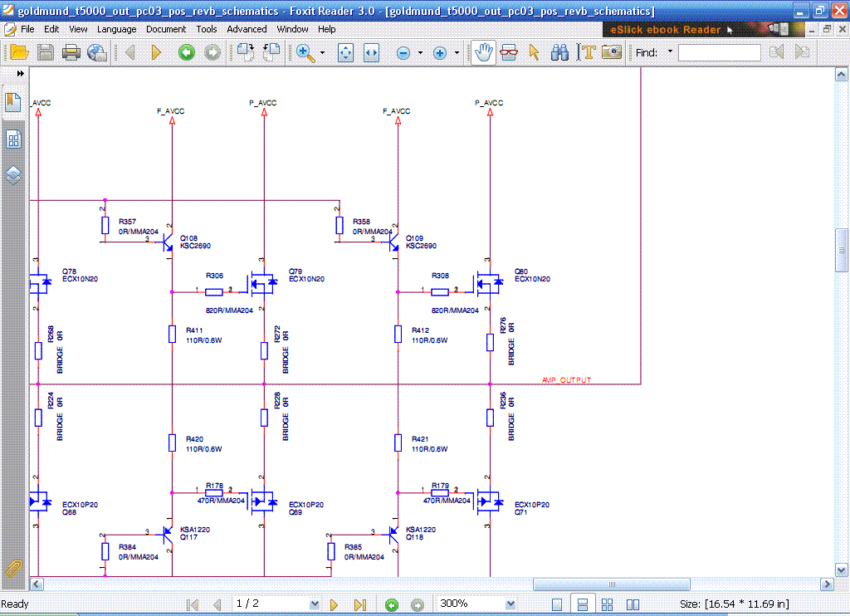Open the Help menu

point(326,29)
